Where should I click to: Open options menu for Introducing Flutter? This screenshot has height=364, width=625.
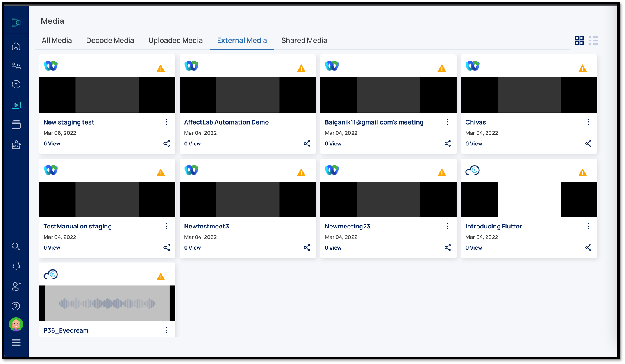(588, 226)
